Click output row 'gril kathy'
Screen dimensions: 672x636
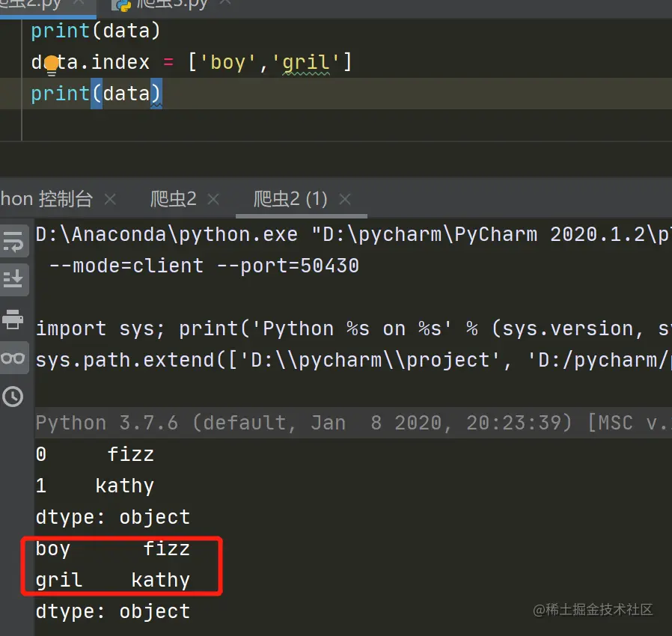point(113,580)
